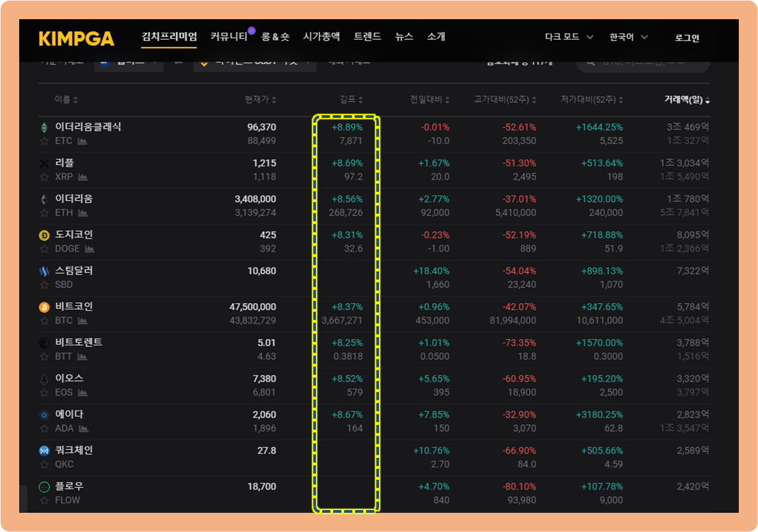Favorite BTT with its star icon
Screen dimensions: 758x532
point(45,357)
